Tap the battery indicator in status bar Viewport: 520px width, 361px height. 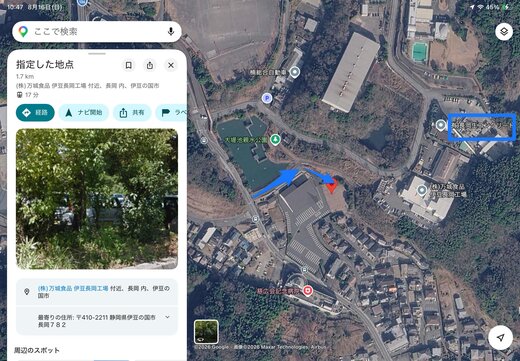coord(505,7)
